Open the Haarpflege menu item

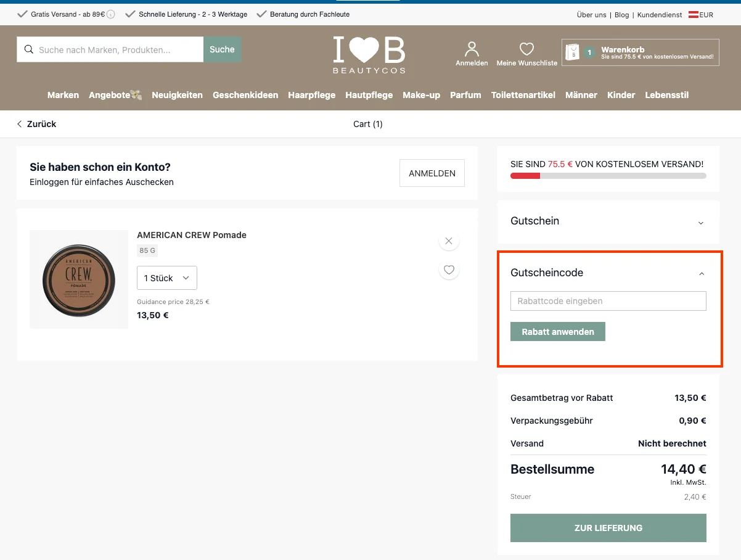tap(311, 95)
